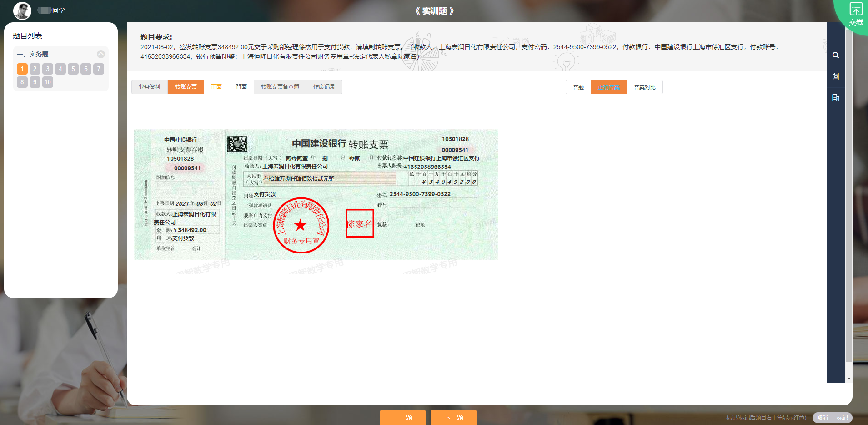868x425 pixels.
Task: Open the 答案对比 view
Action: (x=645, y=87)
